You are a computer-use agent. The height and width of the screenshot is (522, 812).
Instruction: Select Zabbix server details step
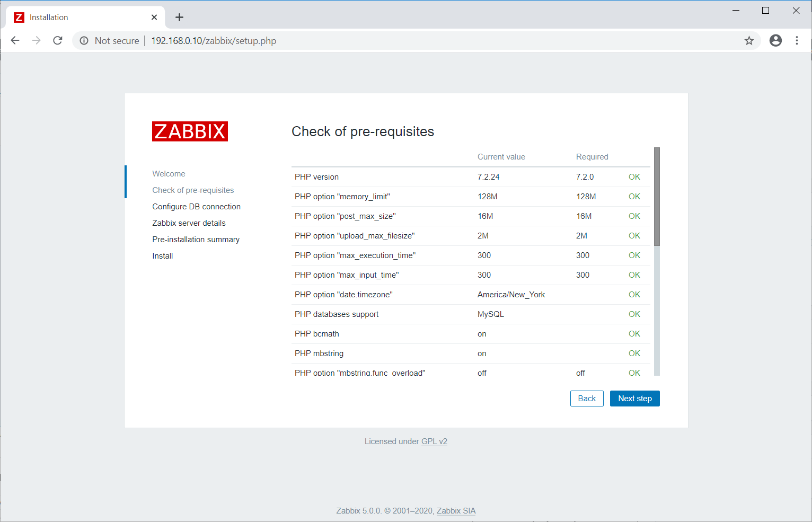(x=189, y=223)
